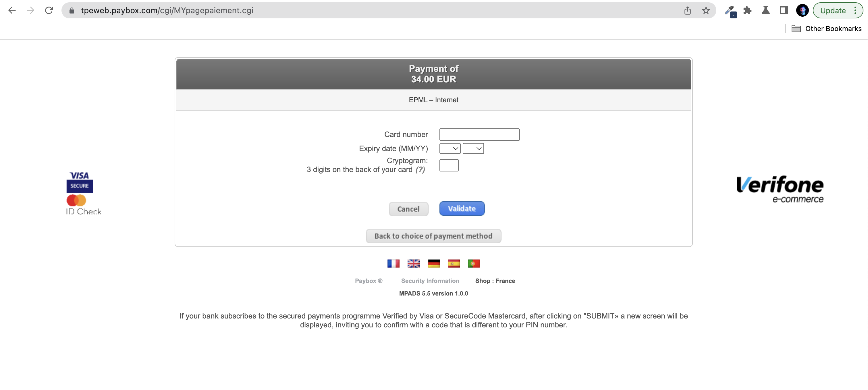Focus the Card number field
Screen dimensions: 868x390
click(x=479, y=134)
